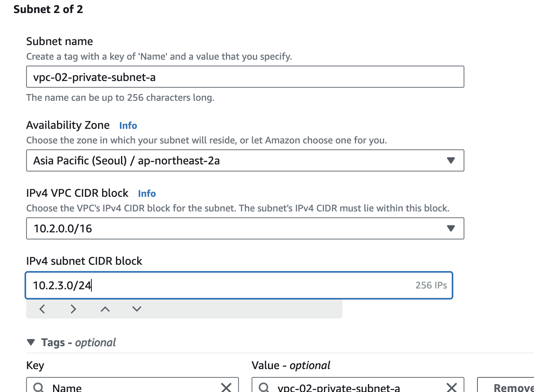Open Info link beside Availability Zone
Screen dimensions: 534x392
pyautogui.click(x=128, y=126)
